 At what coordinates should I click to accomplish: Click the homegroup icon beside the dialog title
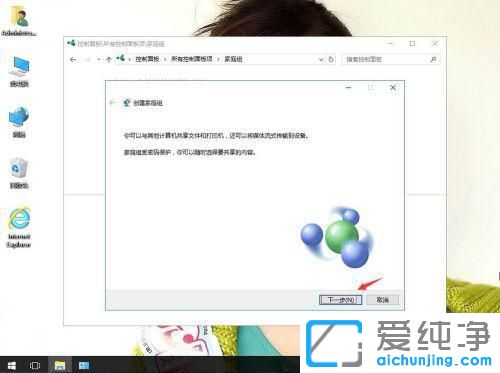[127, 103]
